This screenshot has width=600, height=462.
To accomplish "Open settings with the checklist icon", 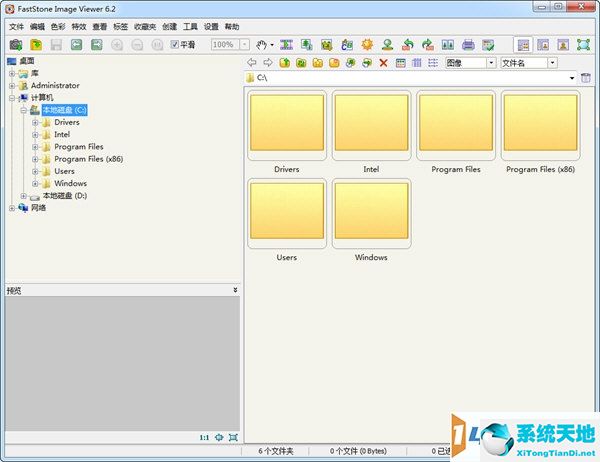I will coord(488,45).
